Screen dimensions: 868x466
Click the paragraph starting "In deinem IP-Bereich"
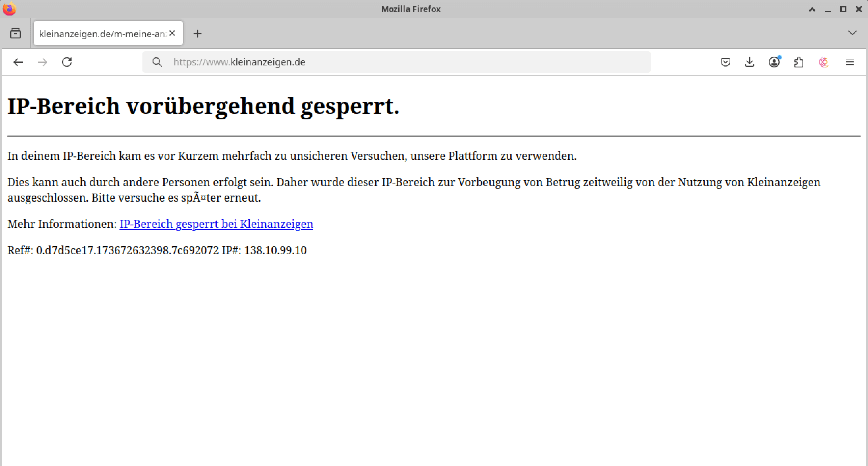292,156
